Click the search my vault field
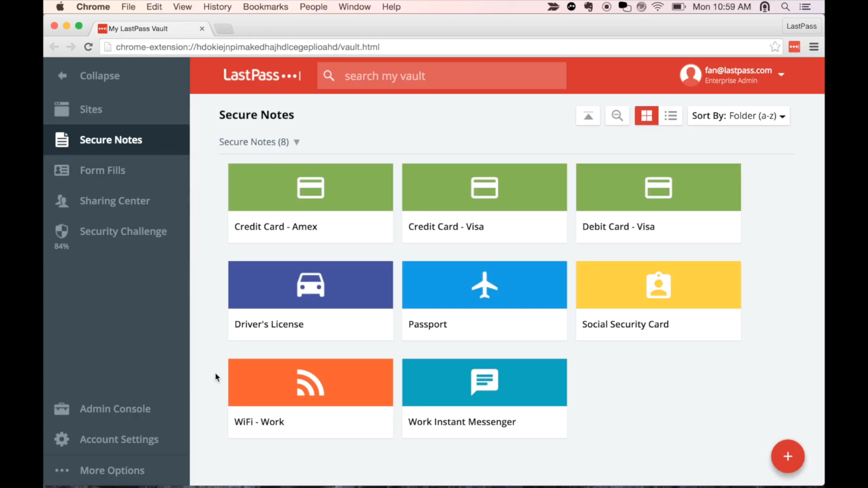Screen dimensions: 868x488 coord(442,76)
